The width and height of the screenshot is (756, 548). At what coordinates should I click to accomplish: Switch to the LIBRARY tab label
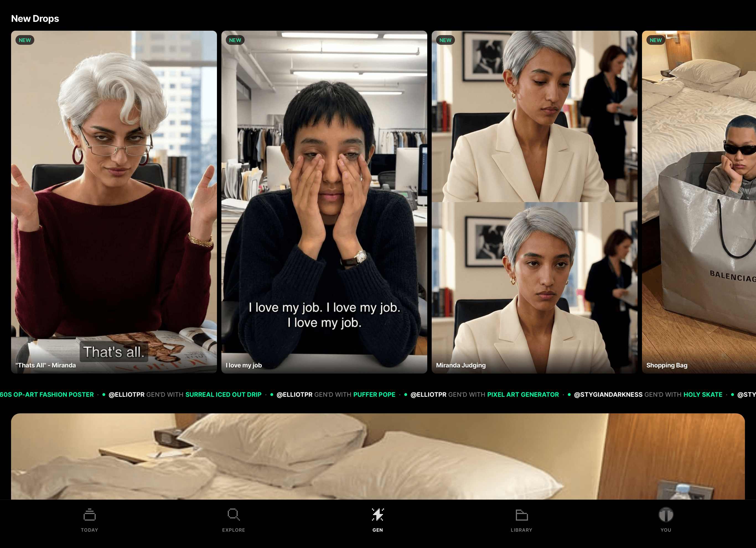tap(522, 530)
